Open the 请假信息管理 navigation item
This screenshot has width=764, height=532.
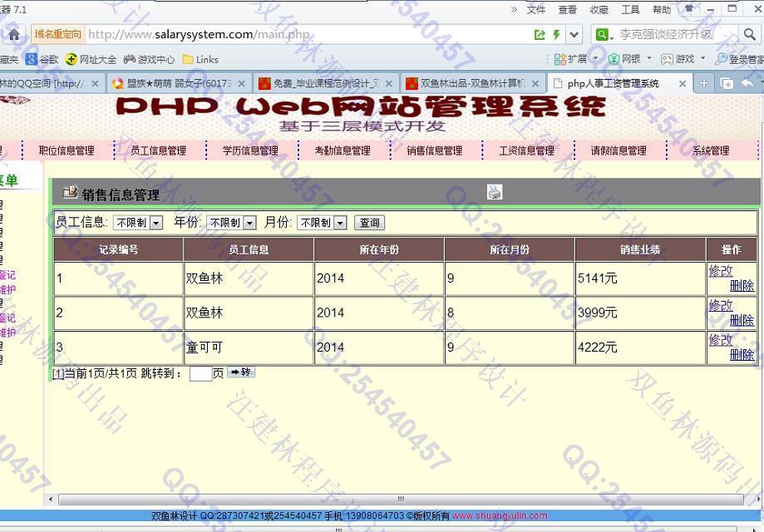(x=619, y=150)
